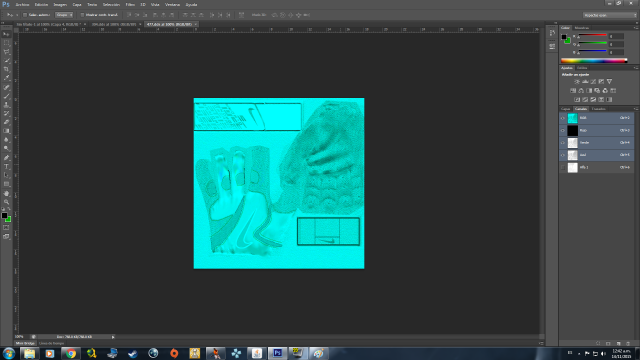Show the Alfa 1 channel visibility

[x=563, y=167]
